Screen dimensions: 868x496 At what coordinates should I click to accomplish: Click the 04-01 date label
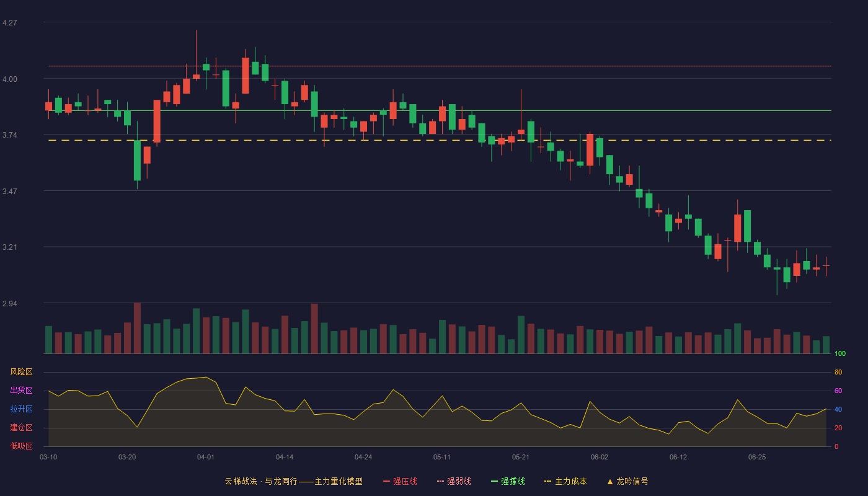coord(206,457)
